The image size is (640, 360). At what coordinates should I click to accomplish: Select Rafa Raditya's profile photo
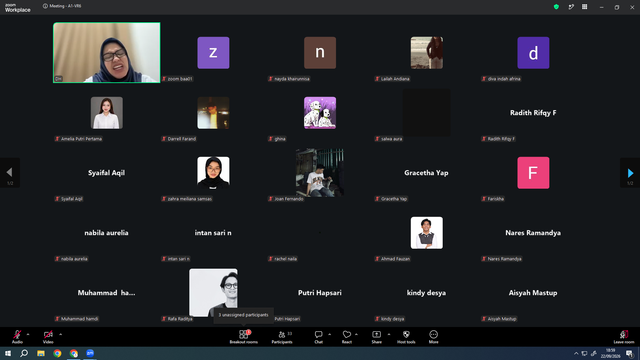[x=213, y=292]
